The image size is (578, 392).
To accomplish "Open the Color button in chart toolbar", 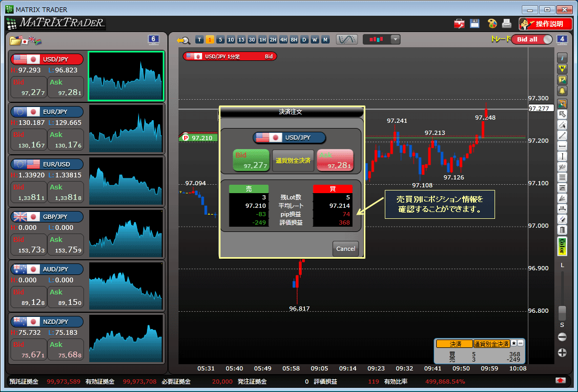I will coord(562,246).
